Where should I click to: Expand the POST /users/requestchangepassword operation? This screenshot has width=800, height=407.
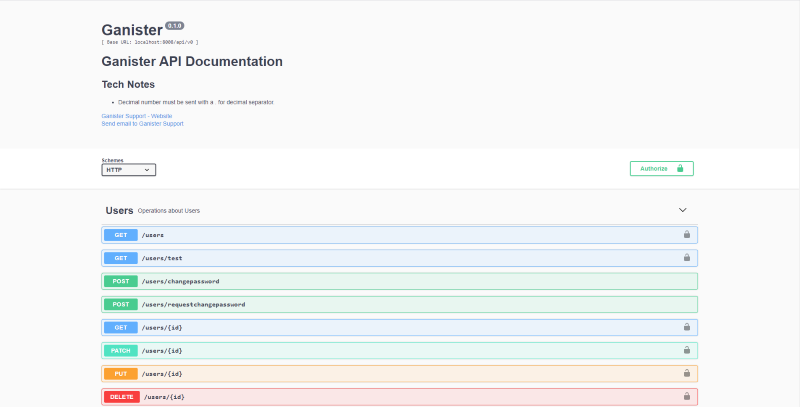(x=399, y=304)
